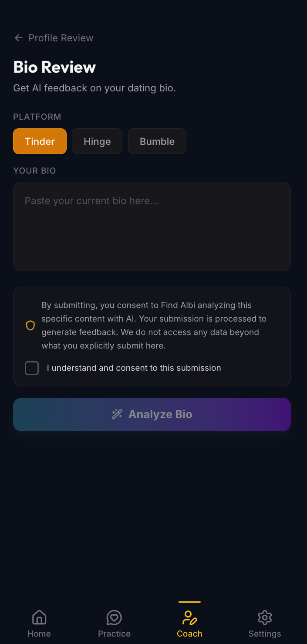Select the Tinder platform option
Screen dimensions: 307x644
tap(40, 141)
